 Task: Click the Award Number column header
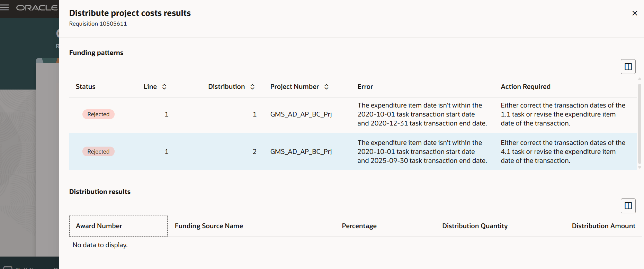point(118,226)
